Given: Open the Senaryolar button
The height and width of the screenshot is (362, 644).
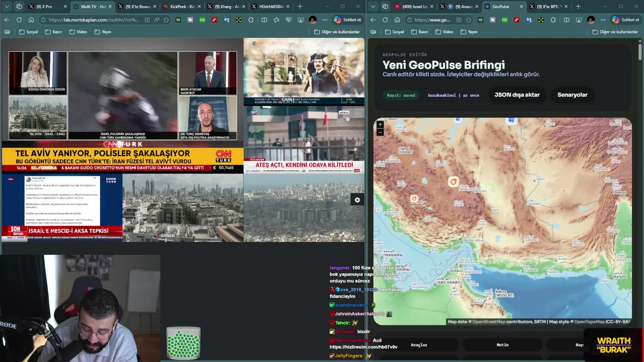Looking at the screenshot, I should [x=572, y=95].
